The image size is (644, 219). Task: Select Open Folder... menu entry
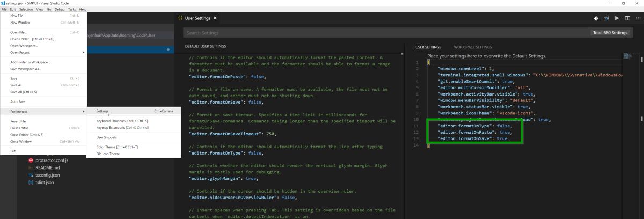tap(43, 39)
